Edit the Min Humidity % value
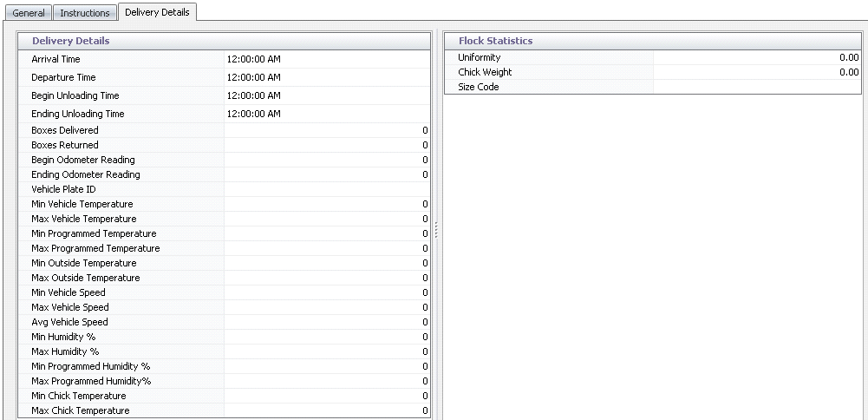 [326, 337]
